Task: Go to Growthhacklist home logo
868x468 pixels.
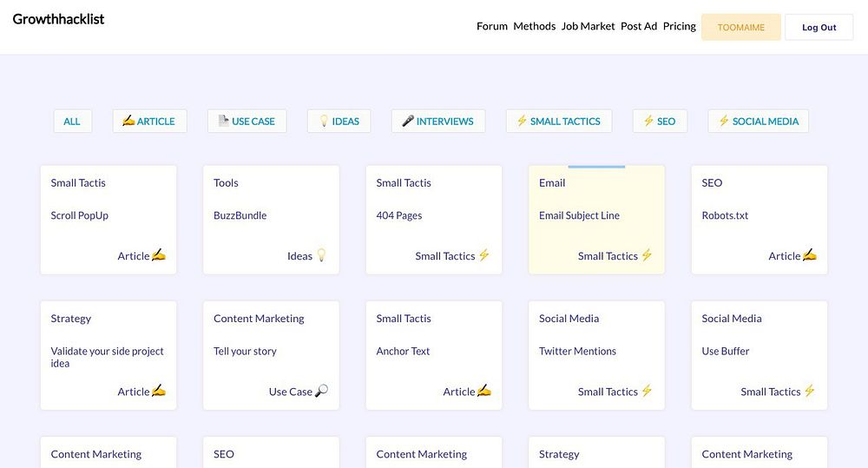Action: pos(59,19)
